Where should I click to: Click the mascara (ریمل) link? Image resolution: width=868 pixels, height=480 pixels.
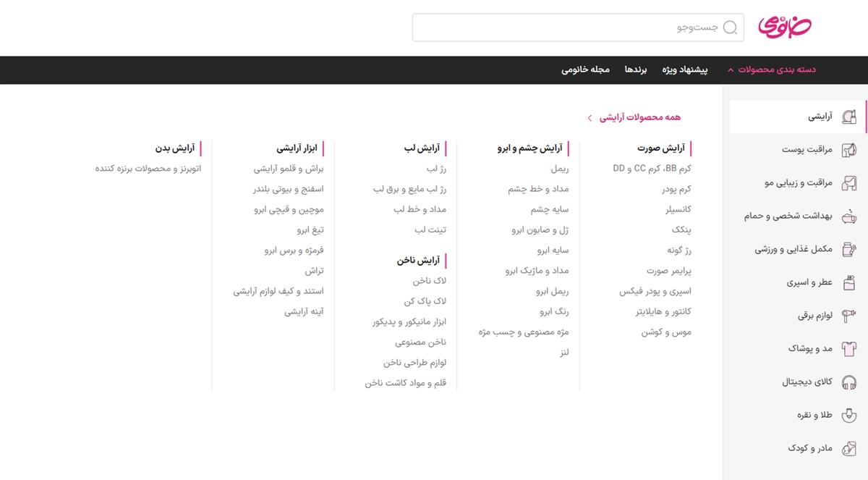pos(559,169)
